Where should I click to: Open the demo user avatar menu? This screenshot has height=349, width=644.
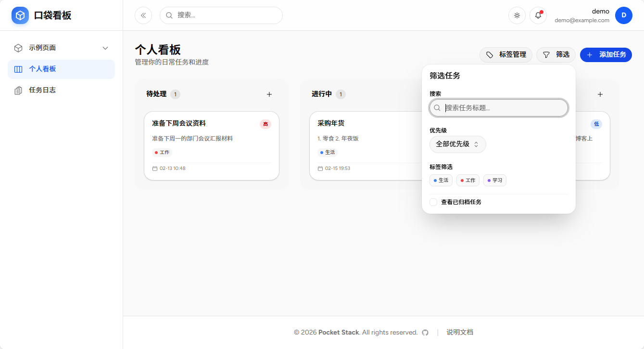click(x=624, y=15)
